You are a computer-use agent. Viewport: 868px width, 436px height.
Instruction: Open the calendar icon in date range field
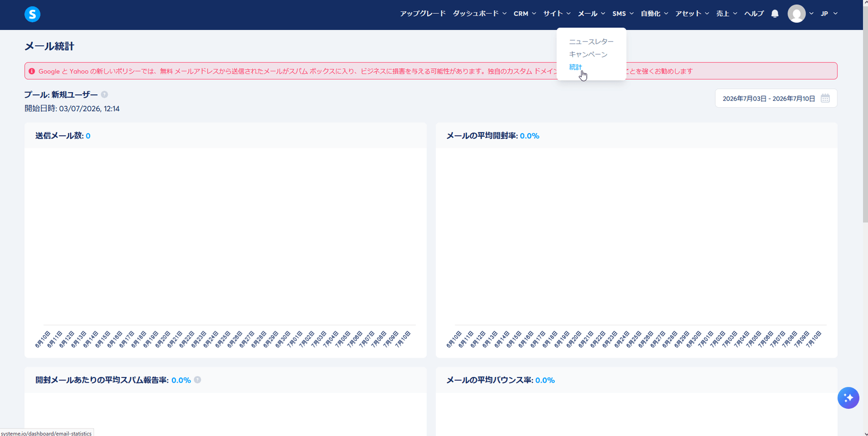tap(825, 98)
